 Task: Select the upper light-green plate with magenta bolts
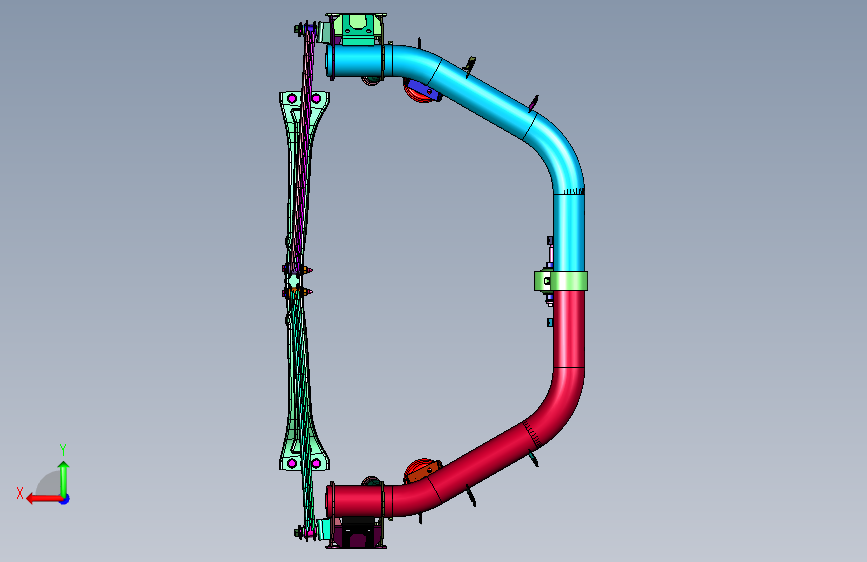pyautogui.click(x=304, y=113)
